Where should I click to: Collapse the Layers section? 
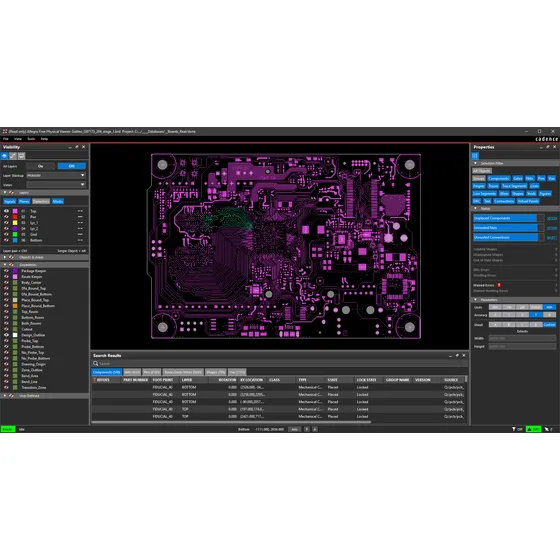pos(5,193)
